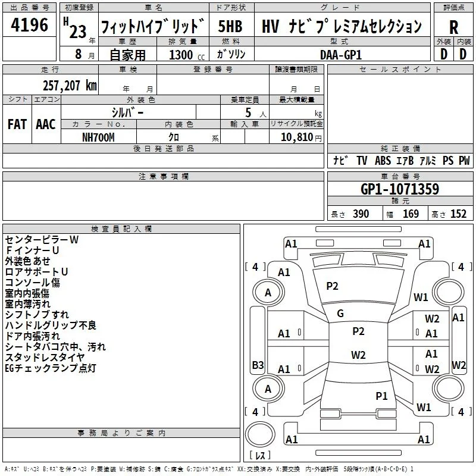
Task: Select the roof W2 repair mark
Action: (x=358, y=355)
